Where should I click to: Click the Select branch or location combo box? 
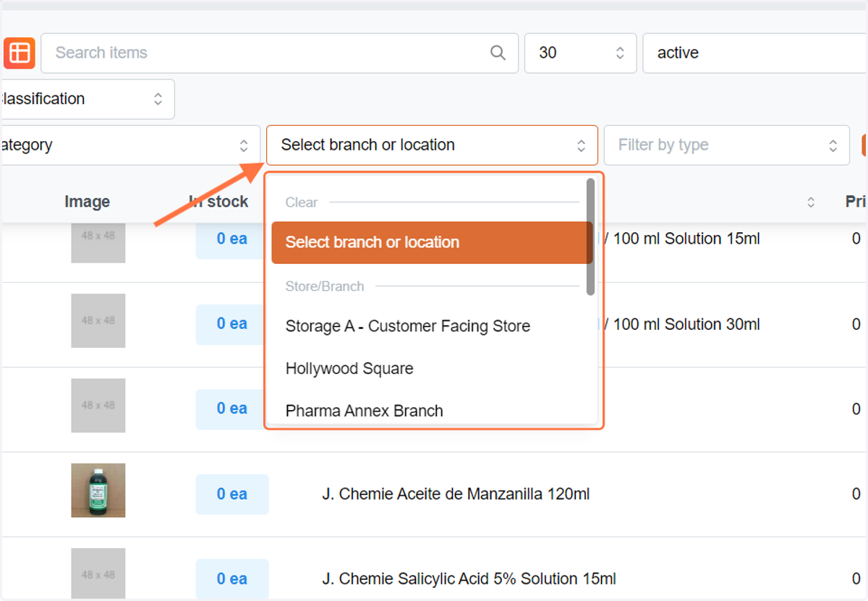[432, 145]
